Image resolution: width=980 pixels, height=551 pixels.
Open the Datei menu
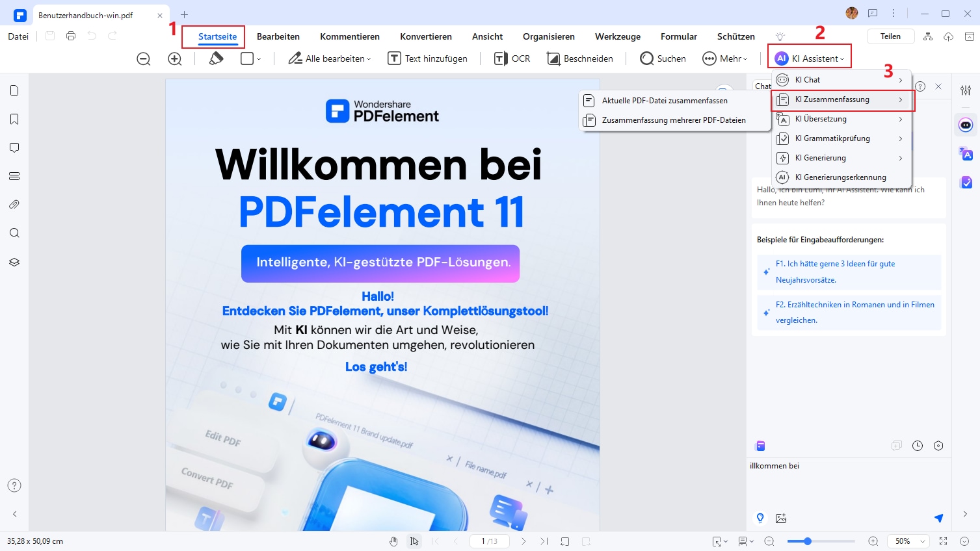18,36
